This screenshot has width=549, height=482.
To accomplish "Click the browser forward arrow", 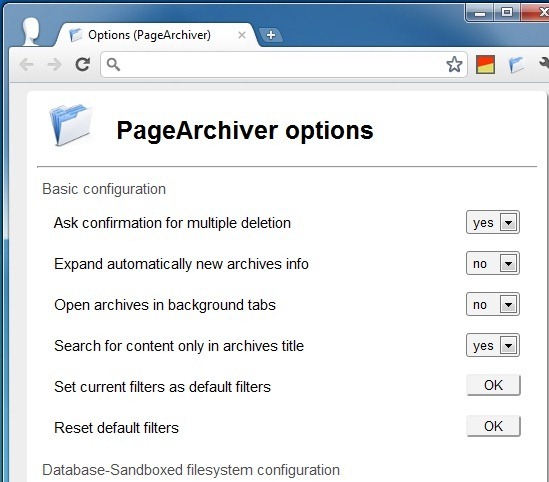I will click(54, 65).
